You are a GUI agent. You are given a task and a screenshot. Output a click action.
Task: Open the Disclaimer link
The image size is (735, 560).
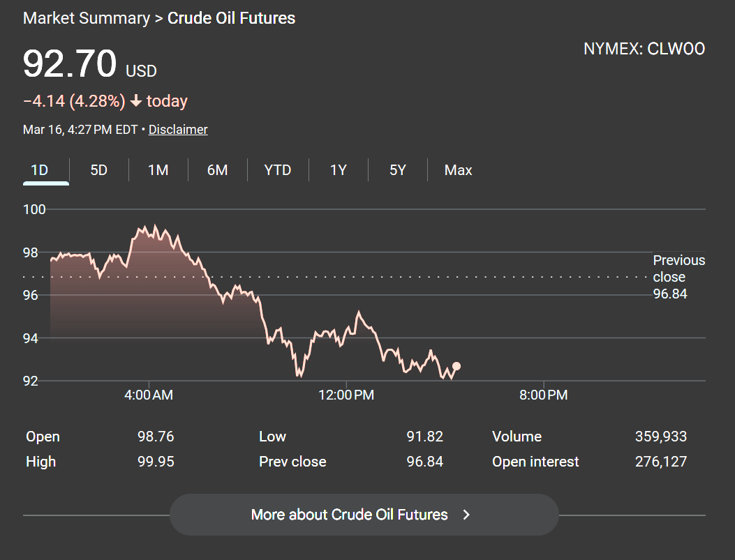(178, 130)
